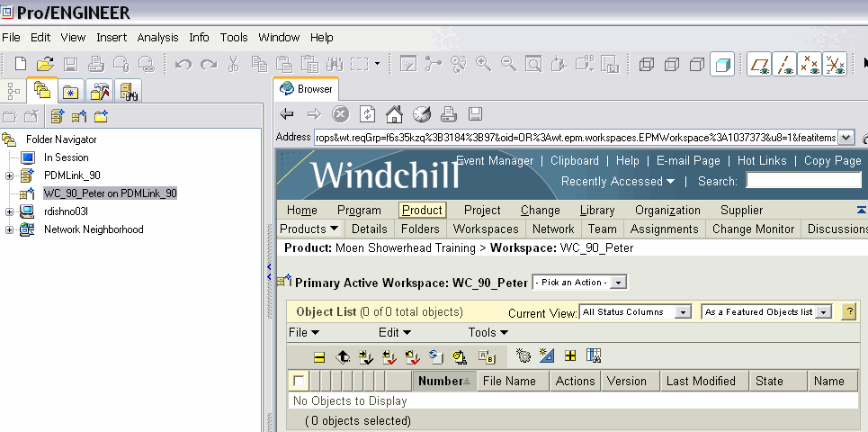Viewport: 868px width, 432px height.
Task: Open the address bar dropdown arrow
Action: click(x=846, y=138)
